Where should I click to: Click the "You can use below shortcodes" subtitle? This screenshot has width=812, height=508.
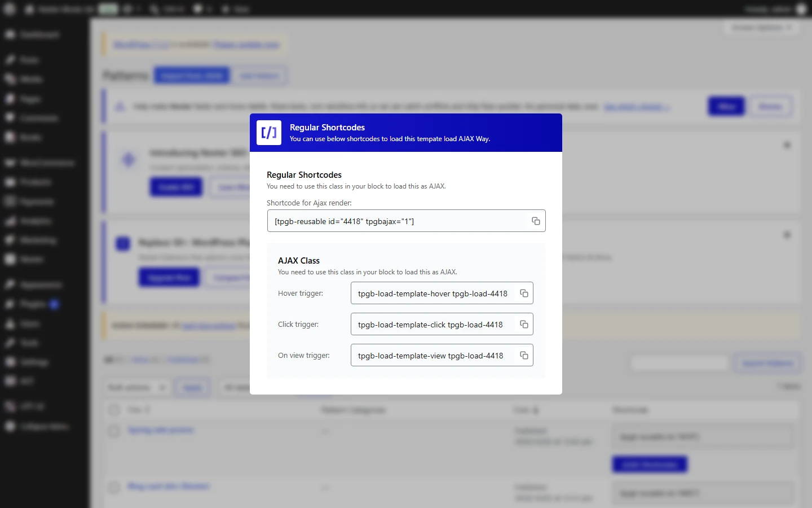point(390,139)
